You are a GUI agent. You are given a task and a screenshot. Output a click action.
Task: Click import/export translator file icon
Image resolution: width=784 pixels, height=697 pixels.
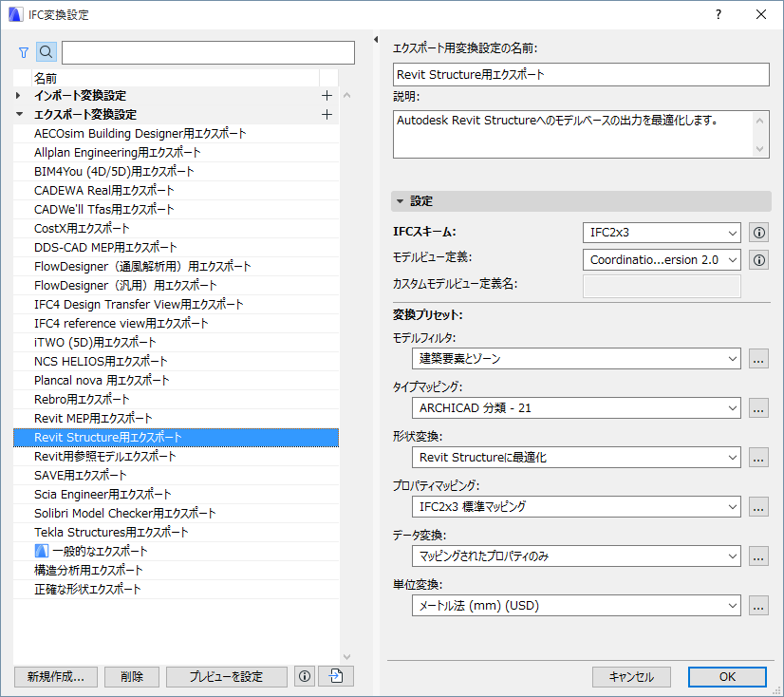336,676
